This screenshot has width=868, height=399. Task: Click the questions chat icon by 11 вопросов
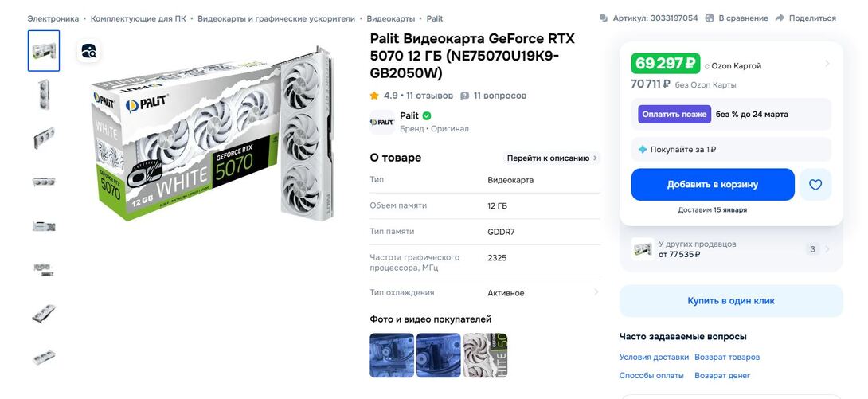point(464,96)
